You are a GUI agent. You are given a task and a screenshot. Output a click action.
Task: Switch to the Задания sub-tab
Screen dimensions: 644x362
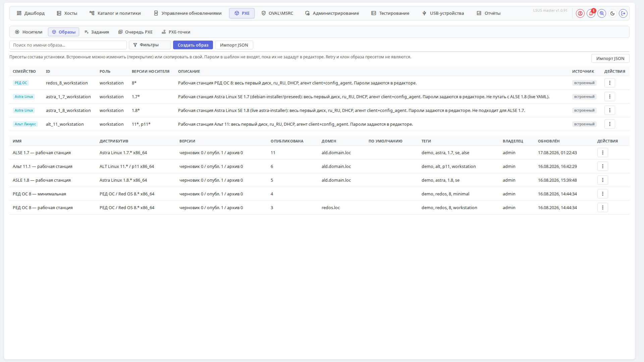(97, 32)
